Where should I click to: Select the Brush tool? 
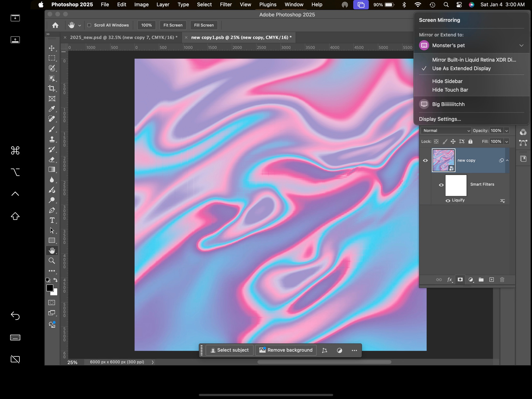click(x=52, y=129)
